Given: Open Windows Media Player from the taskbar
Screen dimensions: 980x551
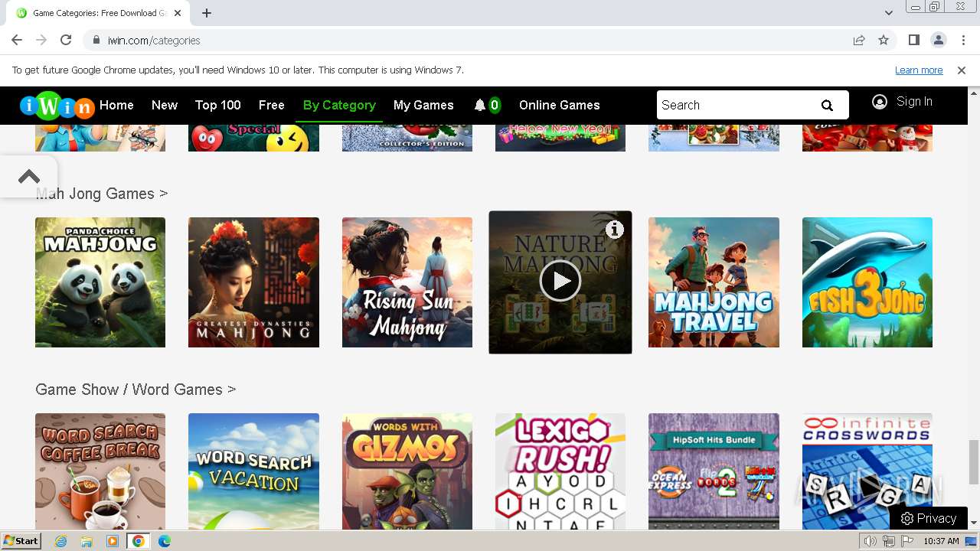Looking at the screenshot, I should (113, 541).
